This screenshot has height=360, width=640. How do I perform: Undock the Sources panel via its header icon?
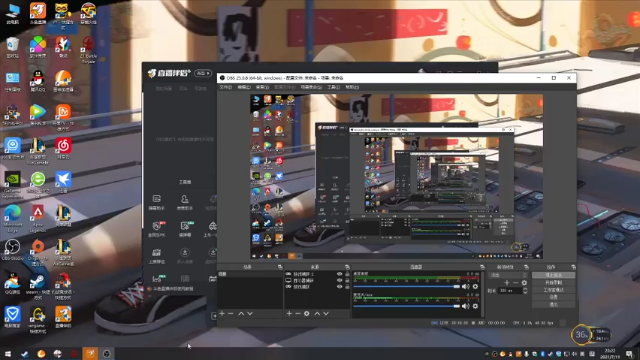tap(347, 267)
